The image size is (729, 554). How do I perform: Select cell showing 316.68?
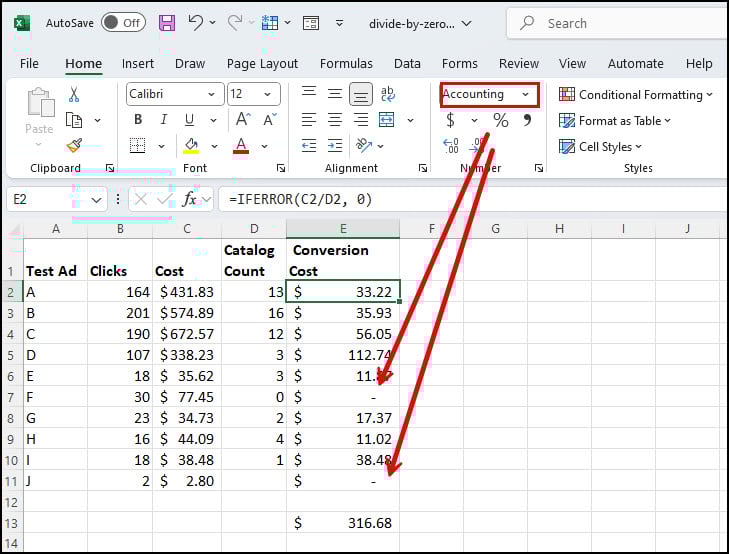click(x=343, y=523)
